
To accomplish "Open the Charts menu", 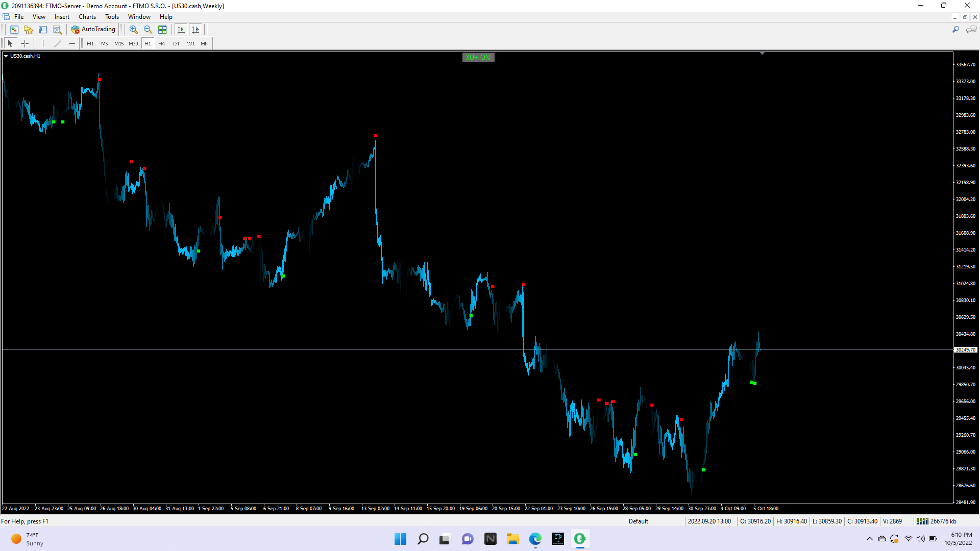I will point(87,17).
